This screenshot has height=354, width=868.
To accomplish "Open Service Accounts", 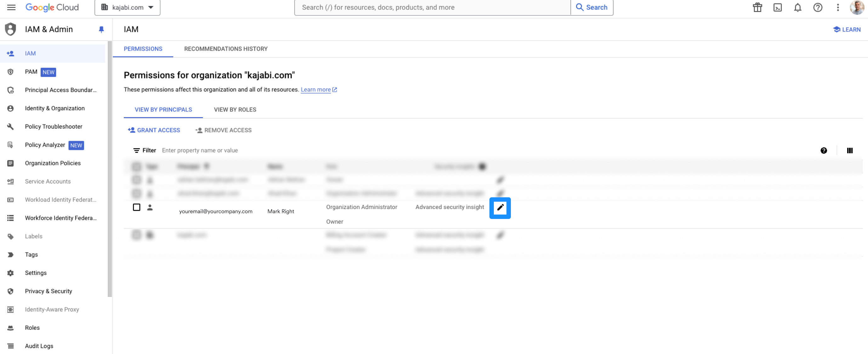I will (53, 181).
